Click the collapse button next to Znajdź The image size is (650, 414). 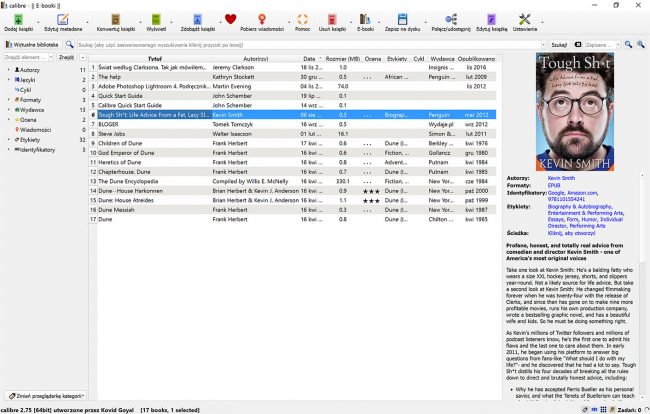point(83,57)
